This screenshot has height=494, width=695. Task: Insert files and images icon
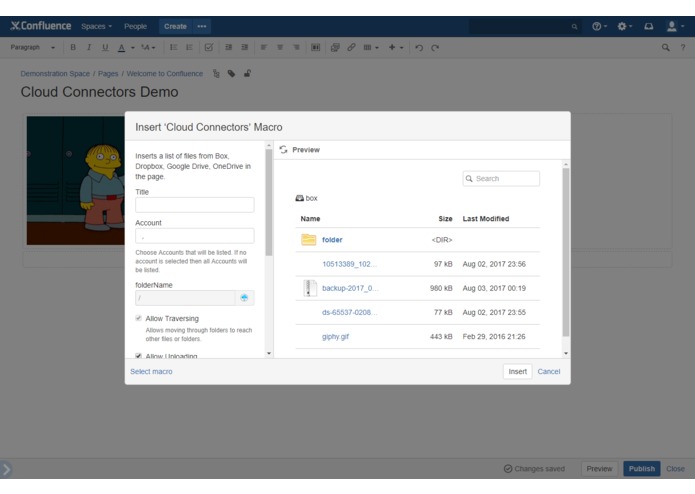pos(335,47)
